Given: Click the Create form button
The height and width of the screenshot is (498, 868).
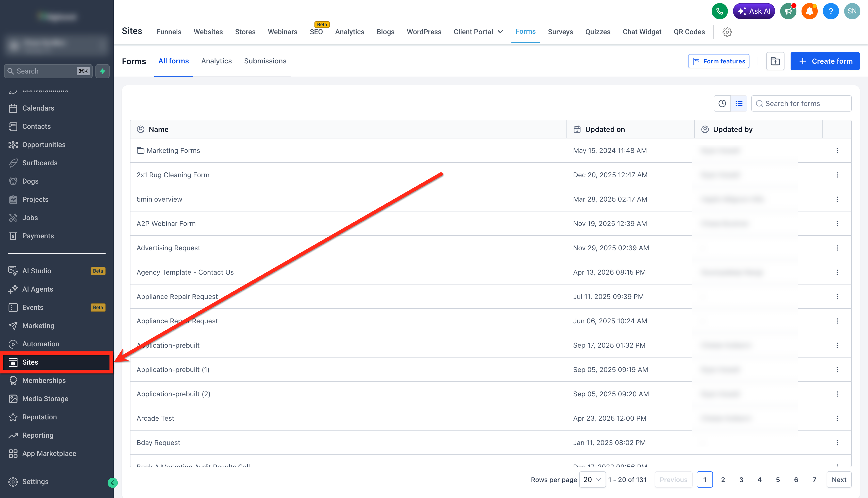Looking at the screenshot, I should point(825,61).
